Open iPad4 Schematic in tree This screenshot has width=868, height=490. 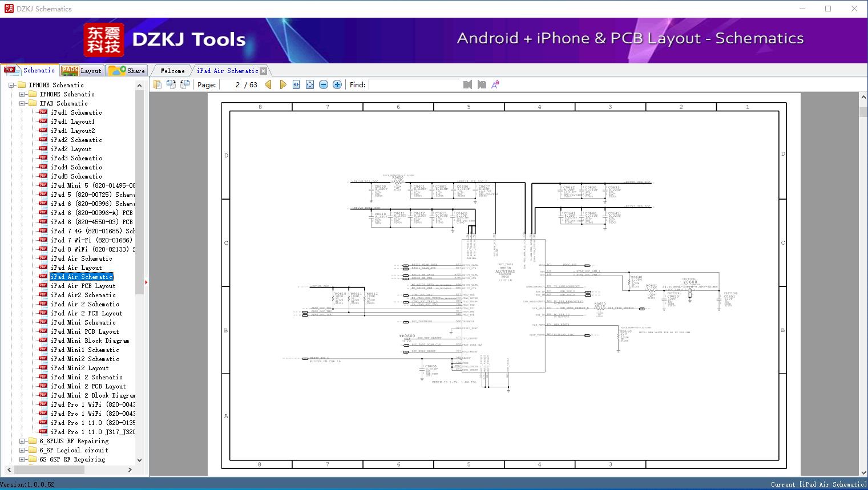(x=76, y=167)
